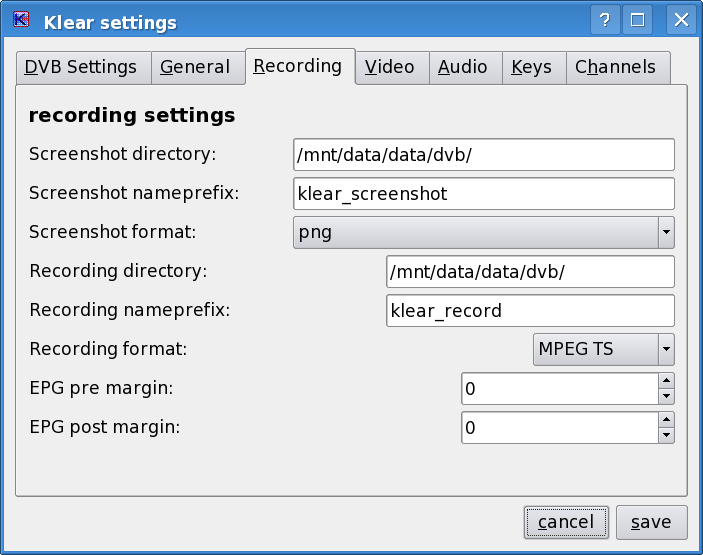Open the DVB Settings tab

coord(82,67)
